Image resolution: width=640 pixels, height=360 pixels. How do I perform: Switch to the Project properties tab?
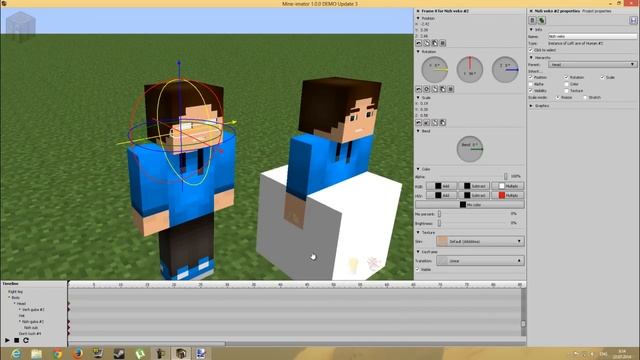(x=597, y=11)
